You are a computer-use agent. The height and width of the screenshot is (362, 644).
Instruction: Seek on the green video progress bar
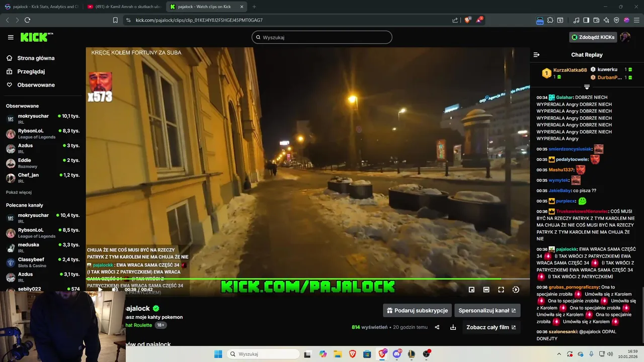click(308, 279)
